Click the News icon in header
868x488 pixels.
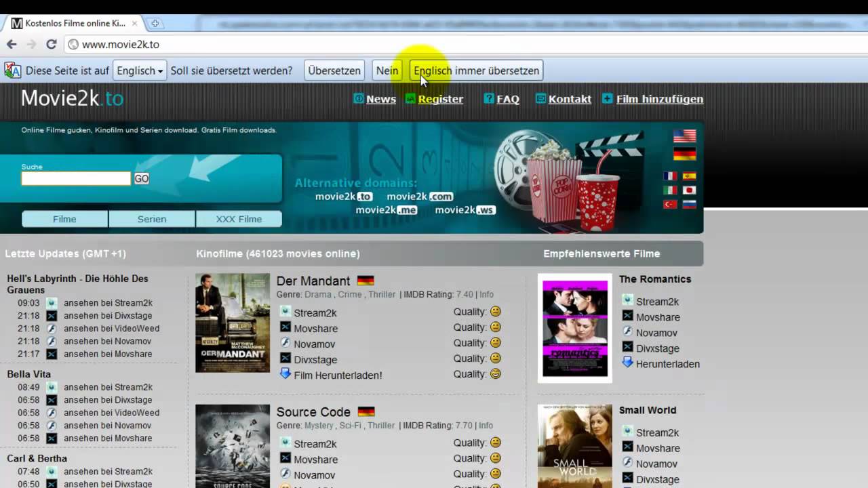(x=359, y=98)
